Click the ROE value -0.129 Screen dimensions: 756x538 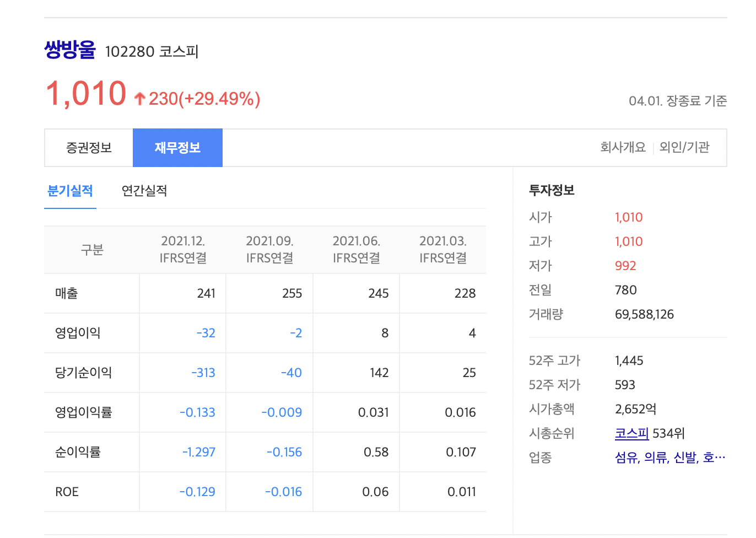click(x=197, y=492)
